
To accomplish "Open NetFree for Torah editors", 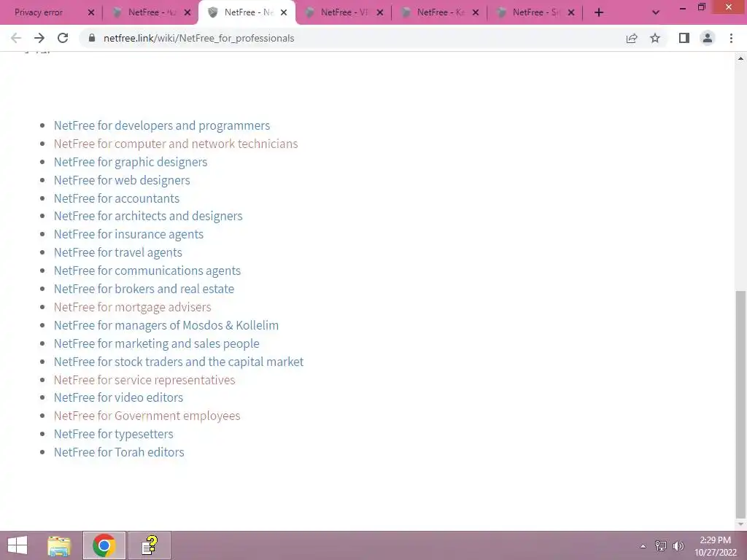I will pos(119,452).
